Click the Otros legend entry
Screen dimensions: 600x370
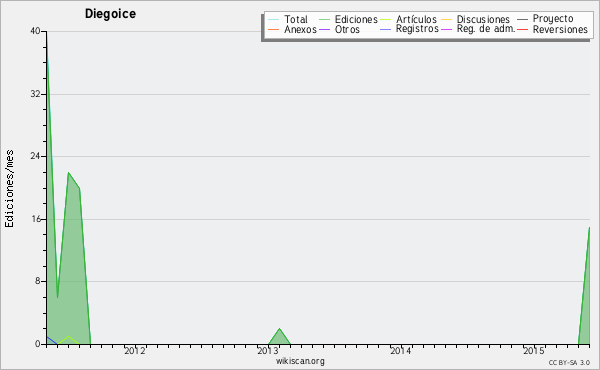tap(339, 29)
